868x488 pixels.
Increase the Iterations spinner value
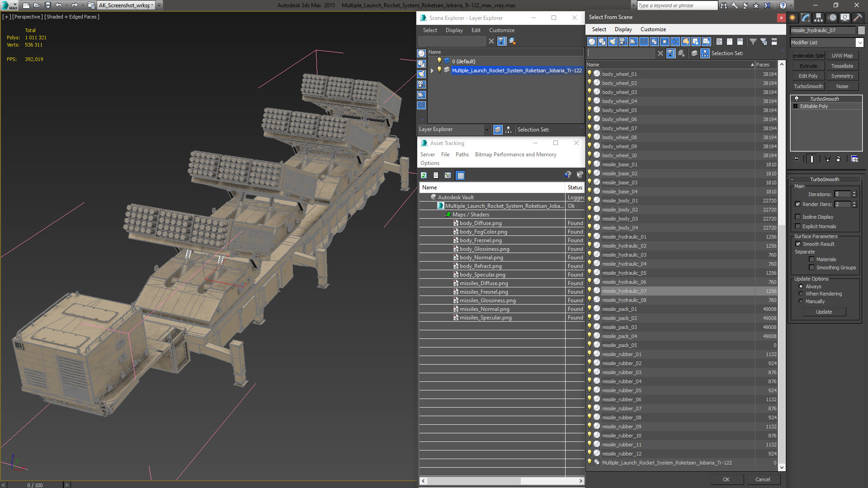pyautogui.click(x=854, y=192)
